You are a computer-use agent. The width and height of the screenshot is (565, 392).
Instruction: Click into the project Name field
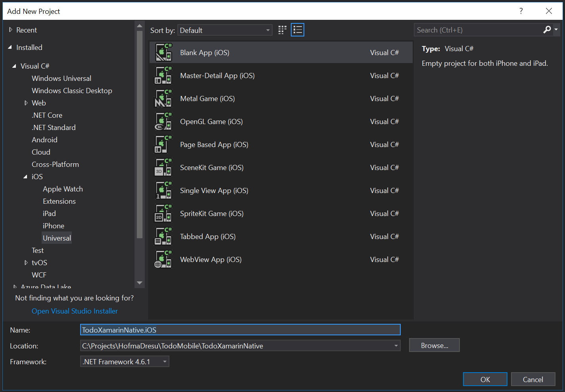[x=240, y=330]
